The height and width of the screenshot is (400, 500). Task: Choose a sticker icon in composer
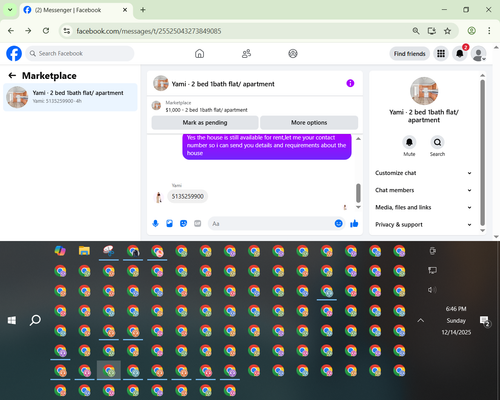(183, 223)
